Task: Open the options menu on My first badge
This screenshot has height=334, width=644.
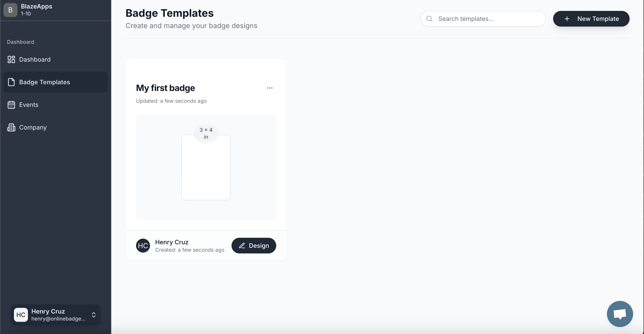Action: point(270,88)
